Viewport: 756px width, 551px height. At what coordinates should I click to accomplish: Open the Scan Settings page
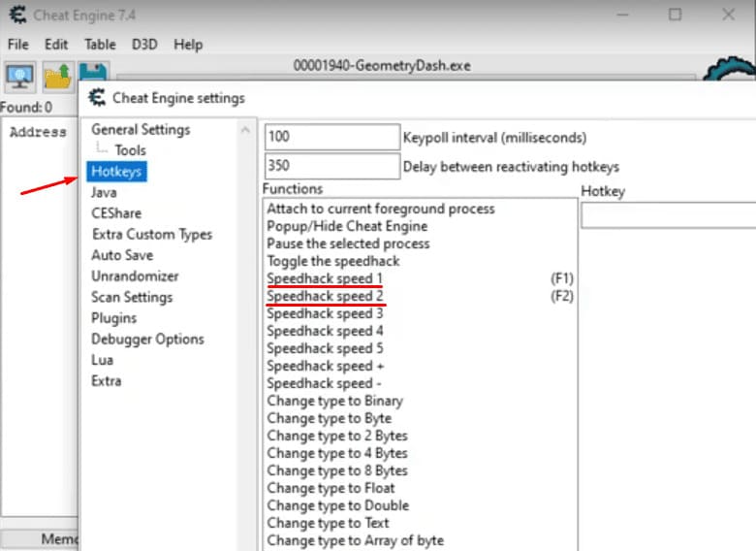[x=132, y=297]
